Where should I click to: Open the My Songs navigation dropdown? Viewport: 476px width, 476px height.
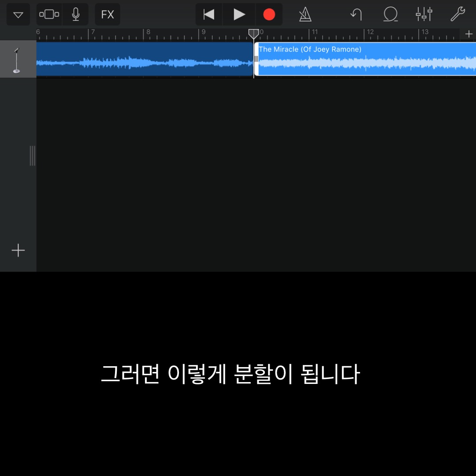(18, 15)
